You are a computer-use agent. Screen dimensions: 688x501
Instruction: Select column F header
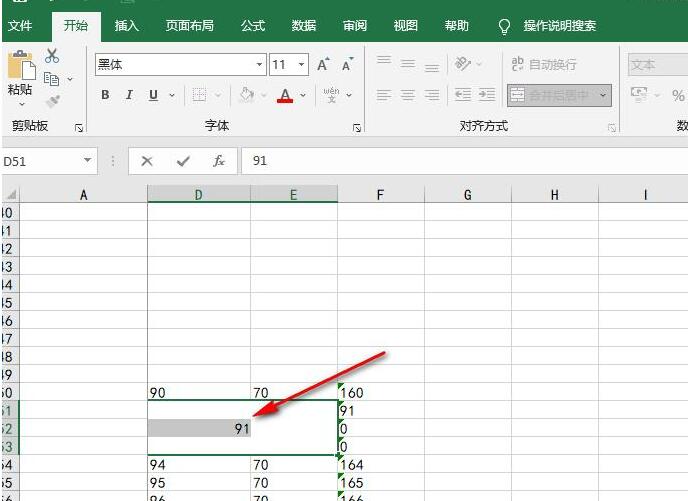pos(380,194)
